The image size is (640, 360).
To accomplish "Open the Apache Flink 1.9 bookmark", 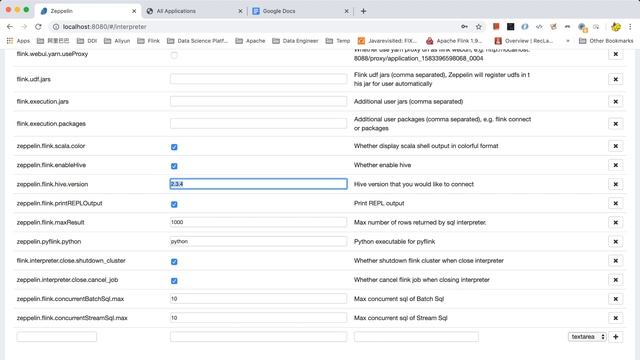I will click(x=454, y=41).
